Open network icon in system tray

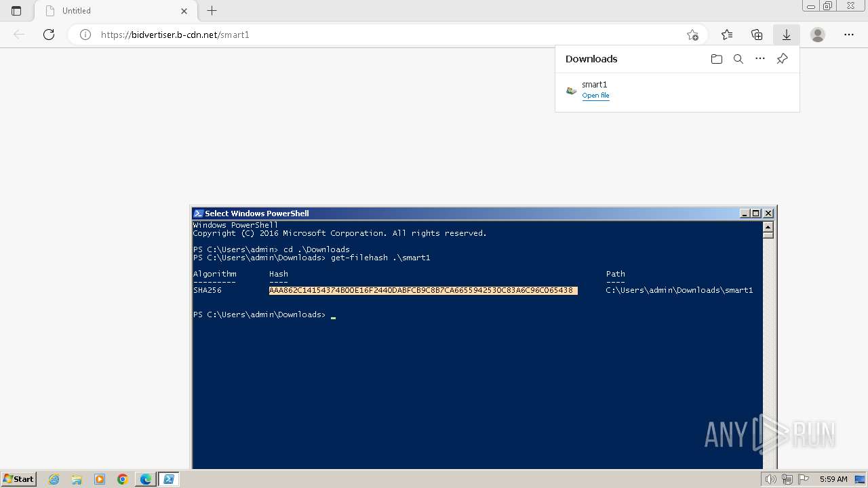click(x=787, y=479)
